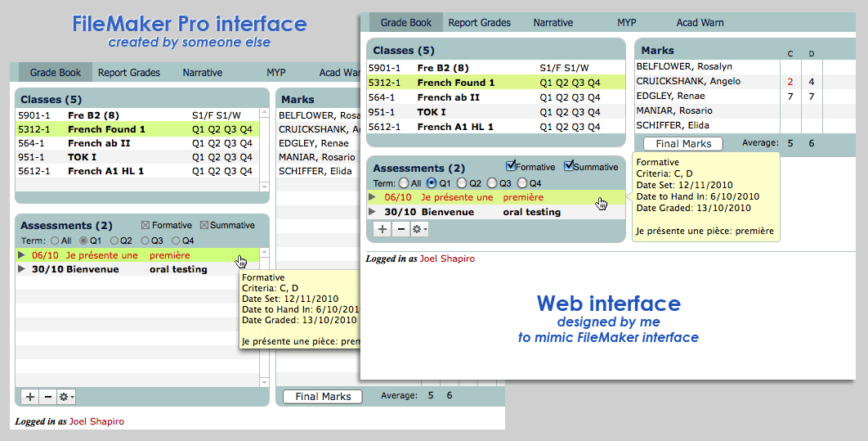Image resolution: width=868 pixels, height=441 pixels.
Task: Click Final Marks button in FileMaker interface
Action: coord(323,397)
